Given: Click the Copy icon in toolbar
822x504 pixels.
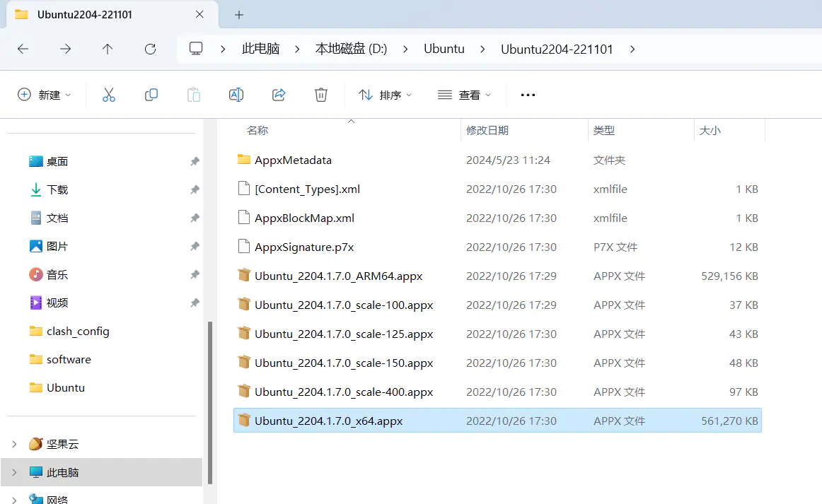Looking at the screenshot, I should coord(151,95).
